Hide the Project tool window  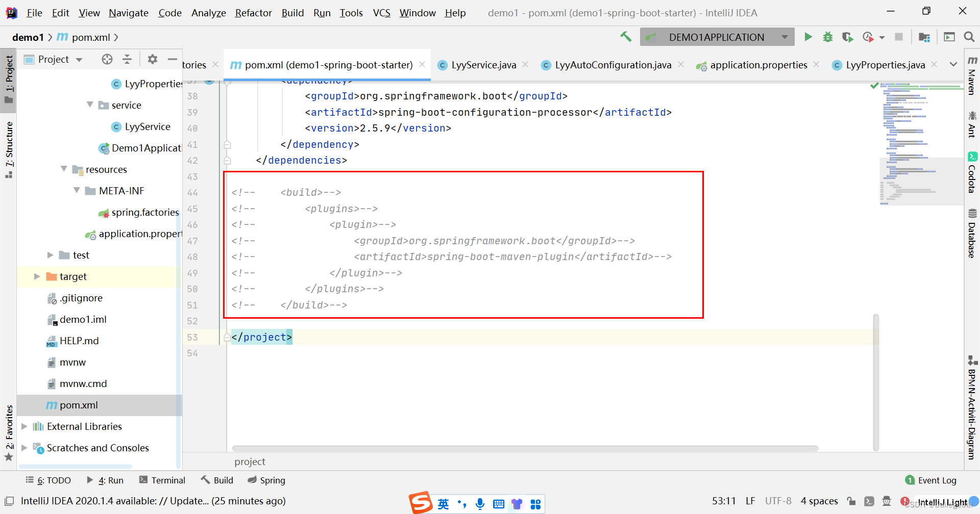point(173,59)
